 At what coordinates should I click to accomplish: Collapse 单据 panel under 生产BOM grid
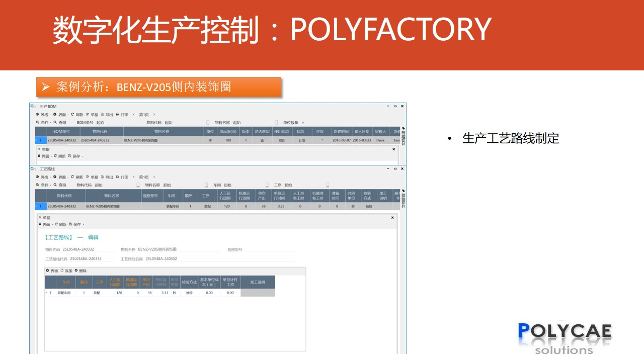coord(39,149)
